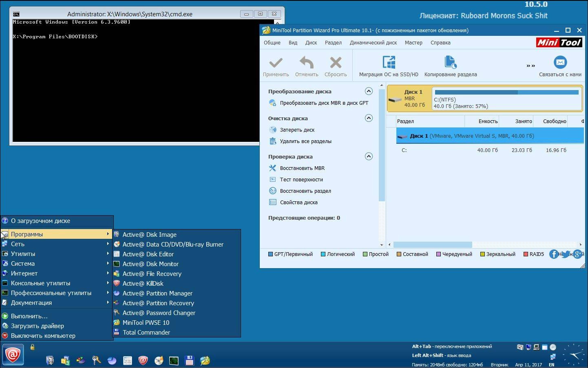Viewport: 588px width, 368px height.
Task: Expand the Интернет submenu
Action: (x=57, y=273)
